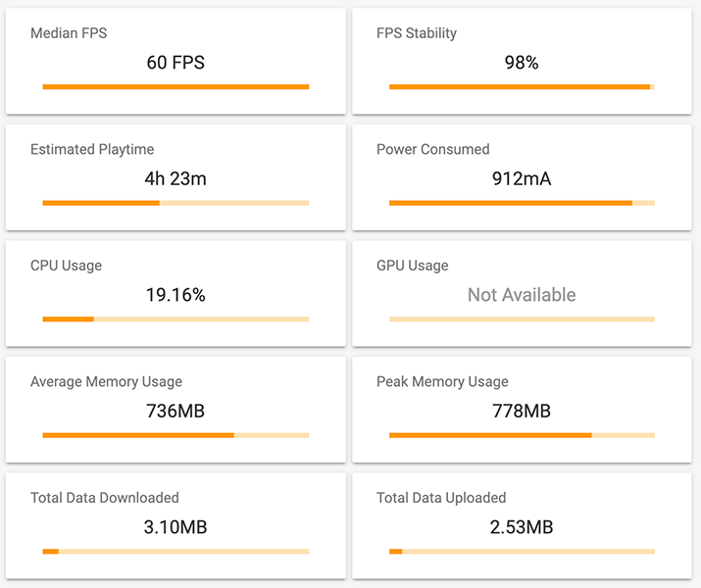
Task: Click the CPU Usage progress bar
Action: 175,319
